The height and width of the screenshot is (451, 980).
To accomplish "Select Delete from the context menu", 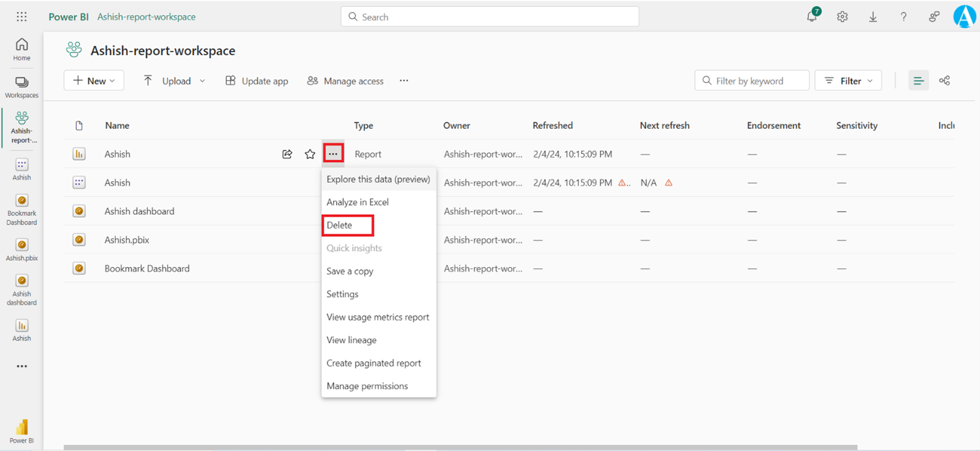I will (x=340, y=225).
